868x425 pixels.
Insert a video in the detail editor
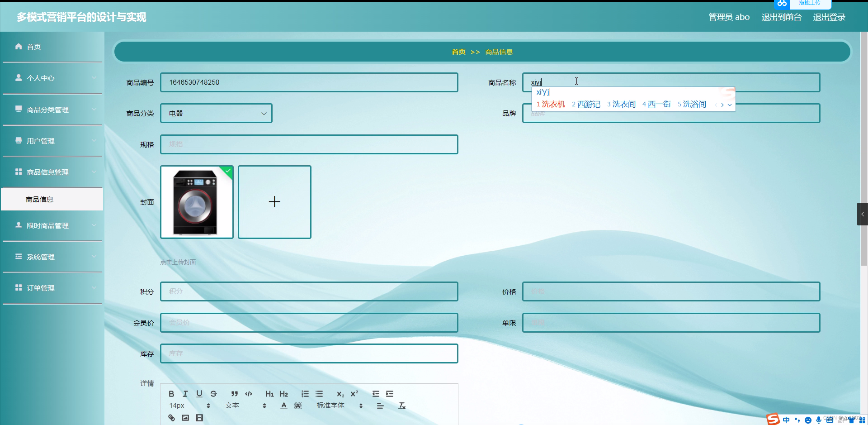pos(199,418)
